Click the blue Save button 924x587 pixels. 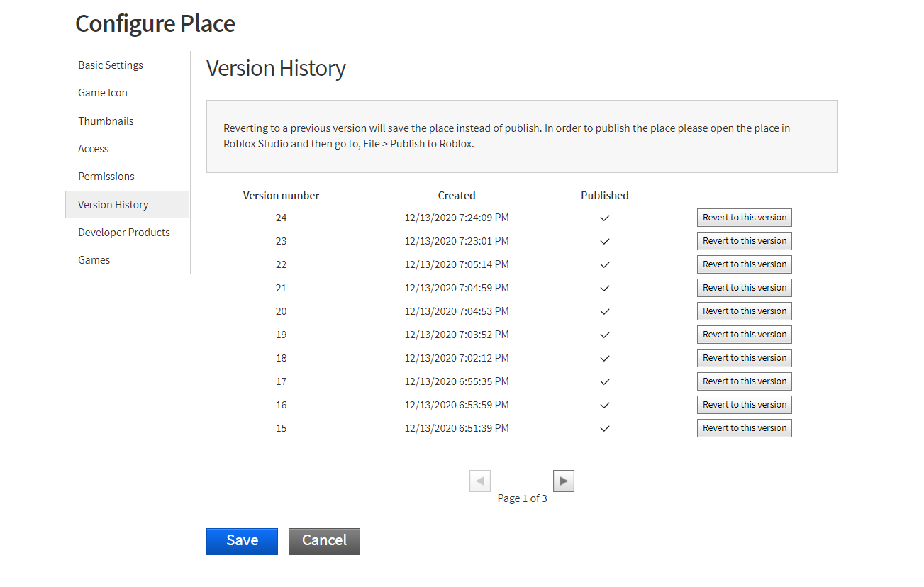tap(242, 541)
